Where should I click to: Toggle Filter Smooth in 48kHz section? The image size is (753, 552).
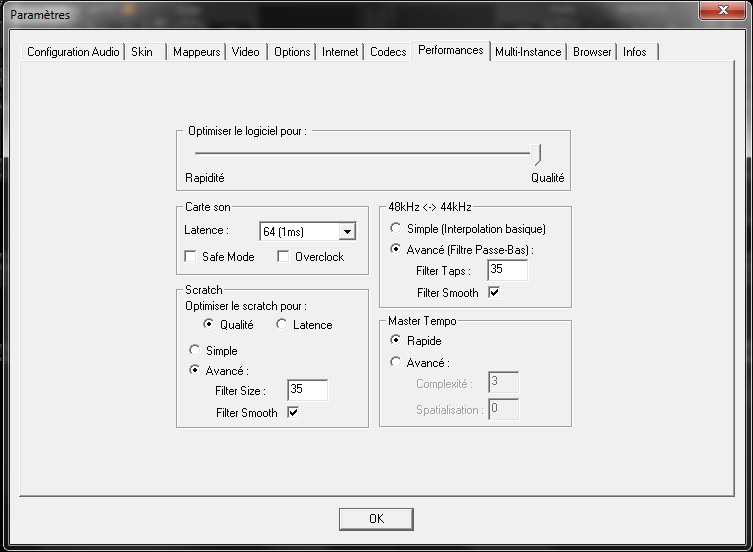point(494,293)
